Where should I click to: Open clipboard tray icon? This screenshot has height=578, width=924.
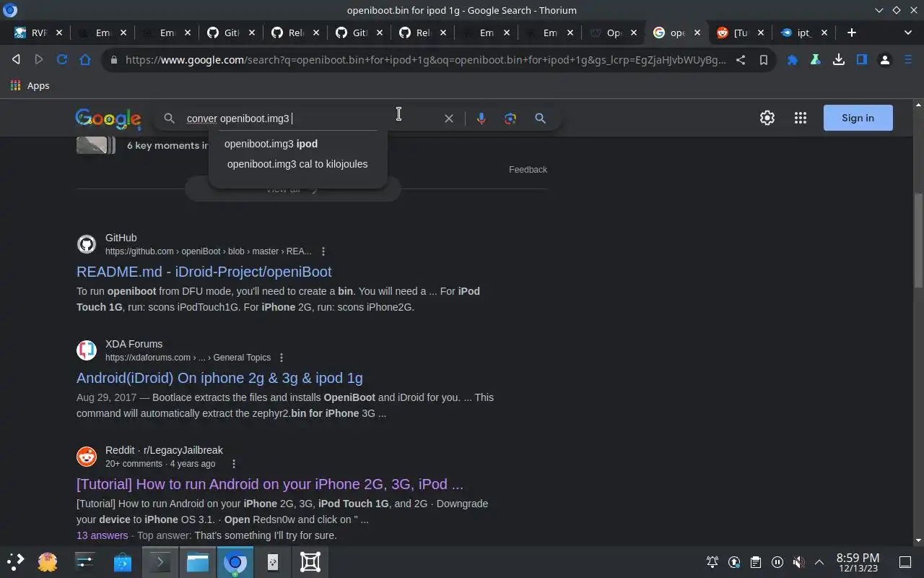click(755, 562)
